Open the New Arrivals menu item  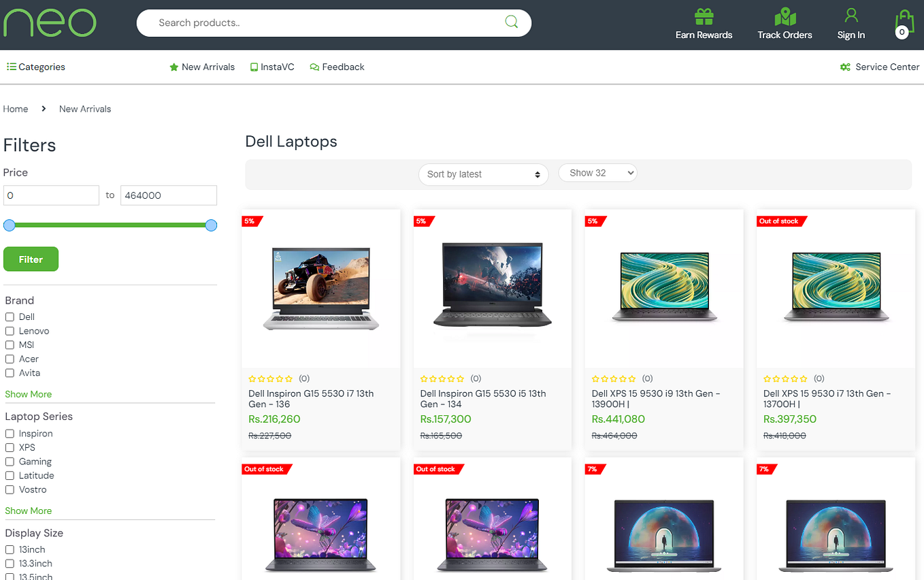pyautogui.click(x=201, y=66)
